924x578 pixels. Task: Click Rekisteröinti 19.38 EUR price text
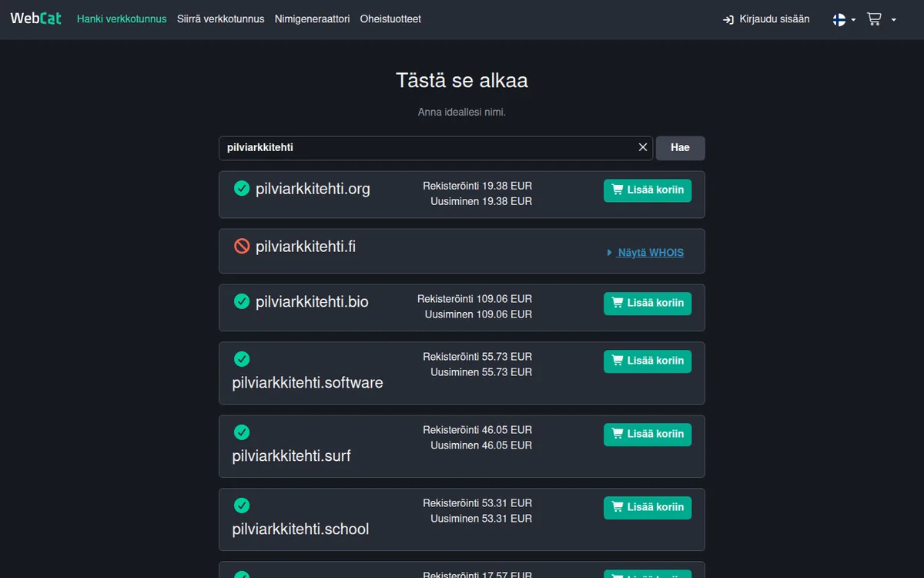click(477, 186)
